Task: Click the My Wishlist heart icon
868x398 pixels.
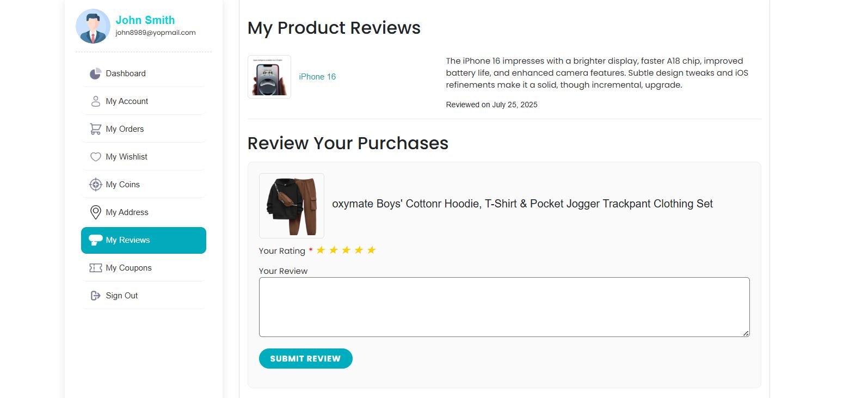Action: click(95, 157)
